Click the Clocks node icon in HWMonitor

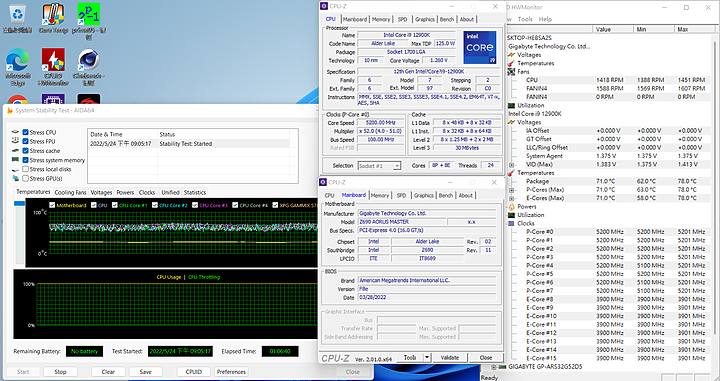tap(511, 224)
